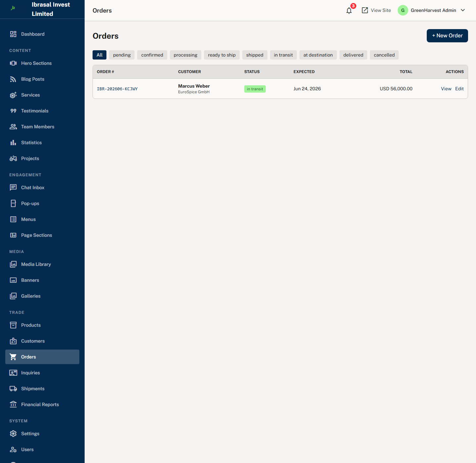Click the ORDER # column header
Viewport: 476px width, 463px height.
(x=105, y=72)
